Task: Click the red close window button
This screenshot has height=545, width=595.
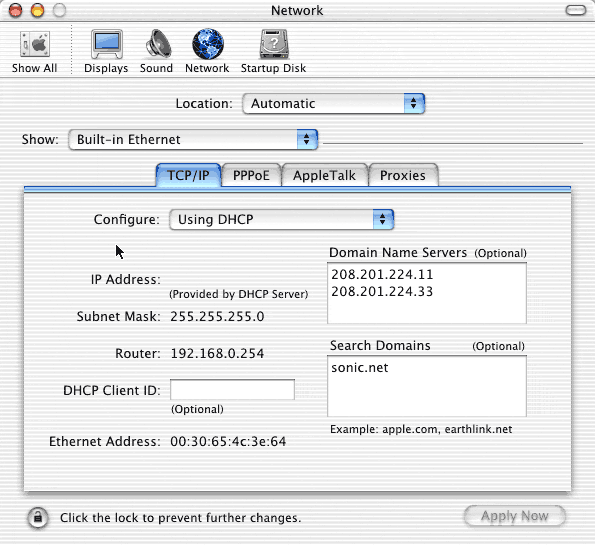Action: (16, 10)
